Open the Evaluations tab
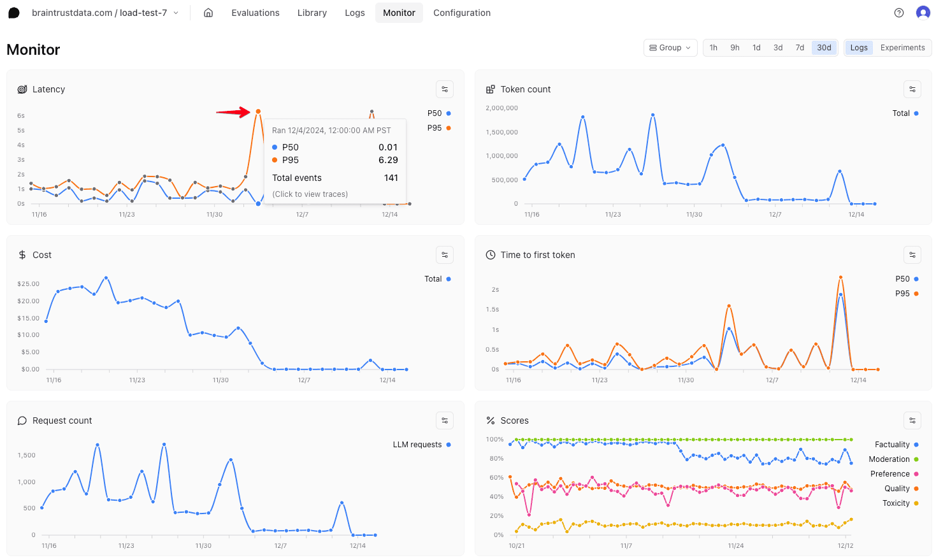 [255, 13]
